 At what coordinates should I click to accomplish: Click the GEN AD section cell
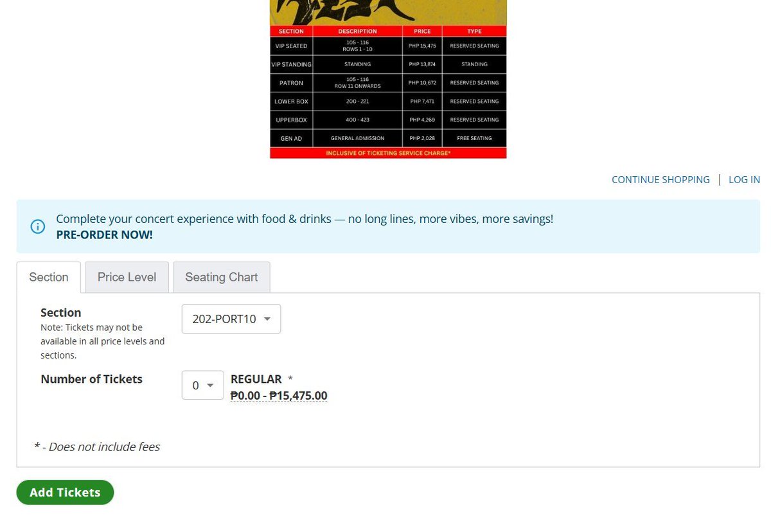tap(292, 138)
